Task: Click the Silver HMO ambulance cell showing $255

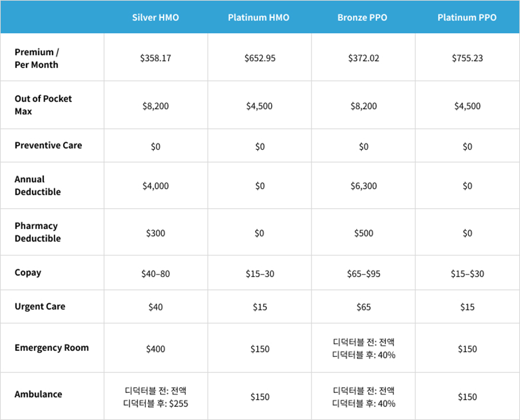Action: 155,397
